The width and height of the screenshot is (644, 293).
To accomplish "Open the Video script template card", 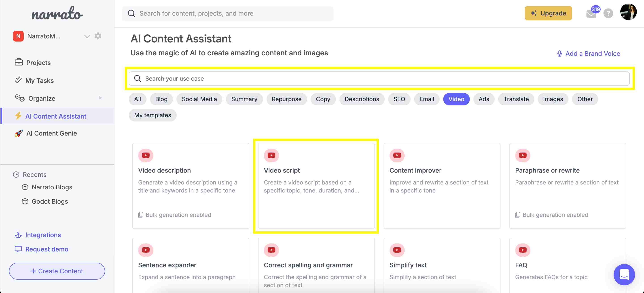I will 316,186.
